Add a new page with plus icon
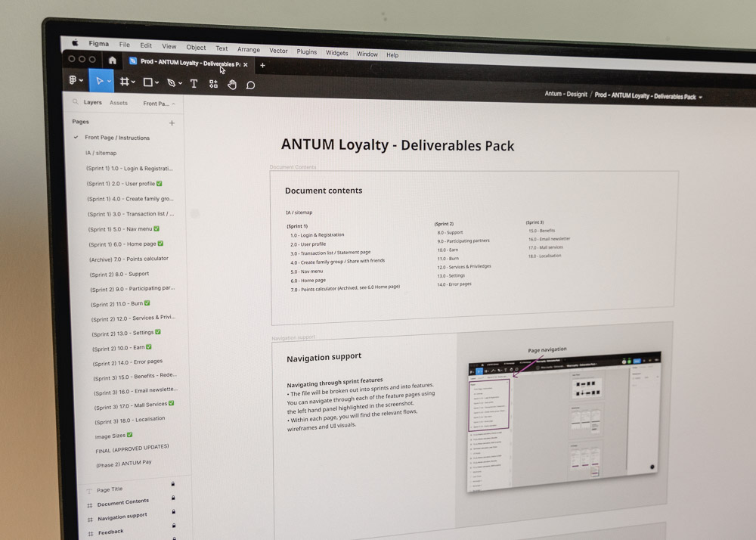756x540 pixels. (x=172, y=123)
